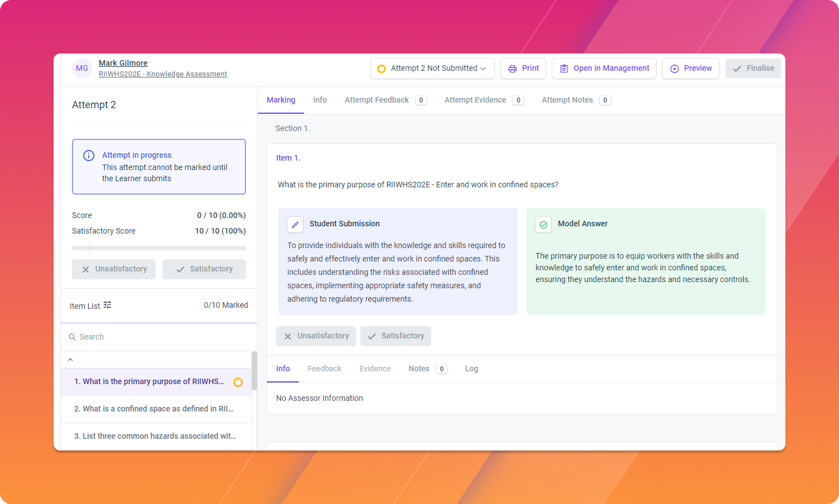Set overall attempt to Satisfactory in sidebar
The height and width of the screenshot is (504, 839).
[x=204, y=269]
